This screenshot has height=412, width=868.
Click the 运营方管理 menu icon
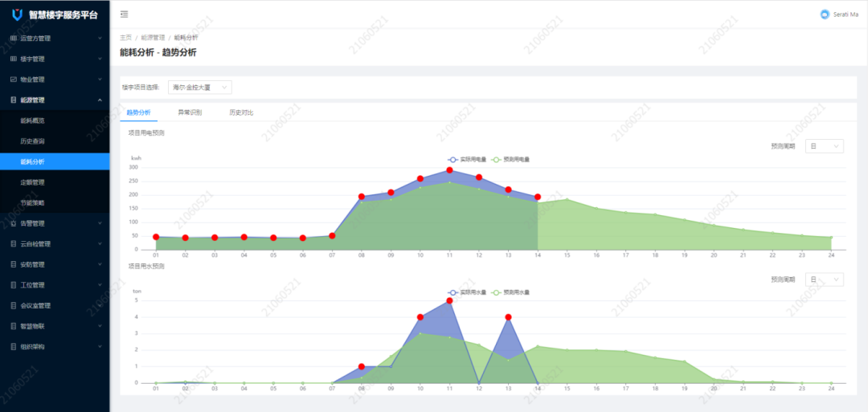[x=13, y=38]
